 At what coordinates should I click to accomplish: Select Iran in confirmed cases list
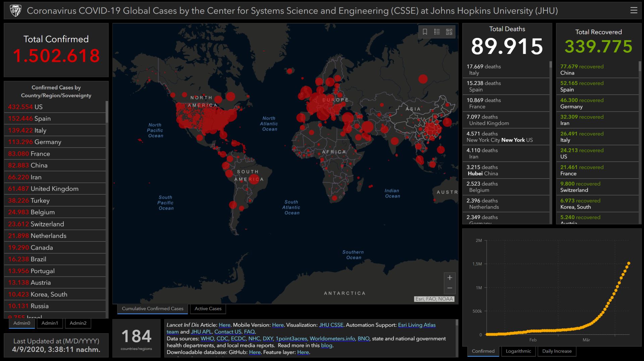pyautogui.click(x=55, y=177)
